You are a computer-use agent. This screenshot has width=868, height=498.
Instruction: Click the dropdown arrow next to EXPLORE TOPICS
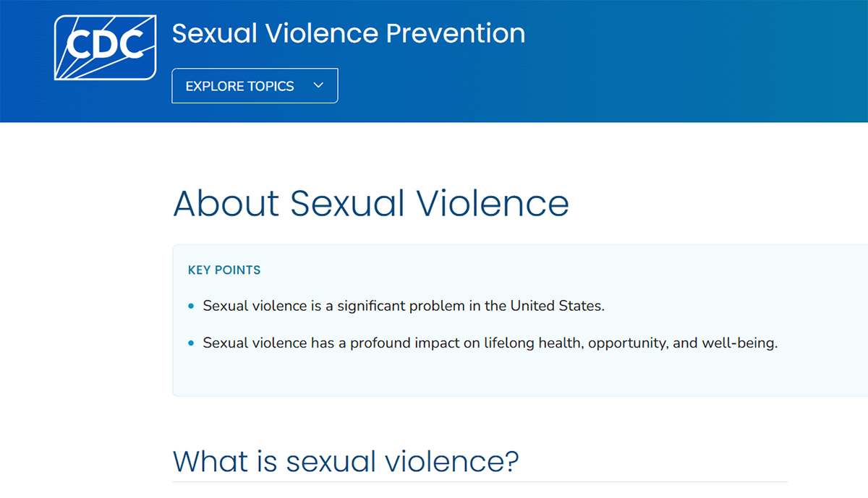click(x=318, y=85)
